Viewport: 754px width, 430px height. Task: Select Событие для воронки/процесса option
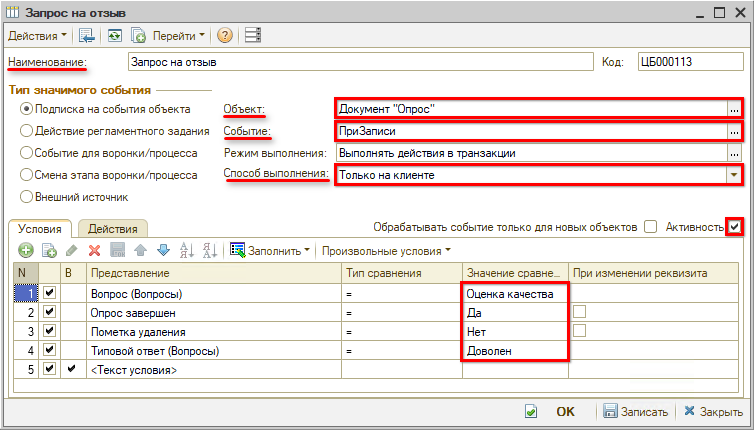click(26, 153)
